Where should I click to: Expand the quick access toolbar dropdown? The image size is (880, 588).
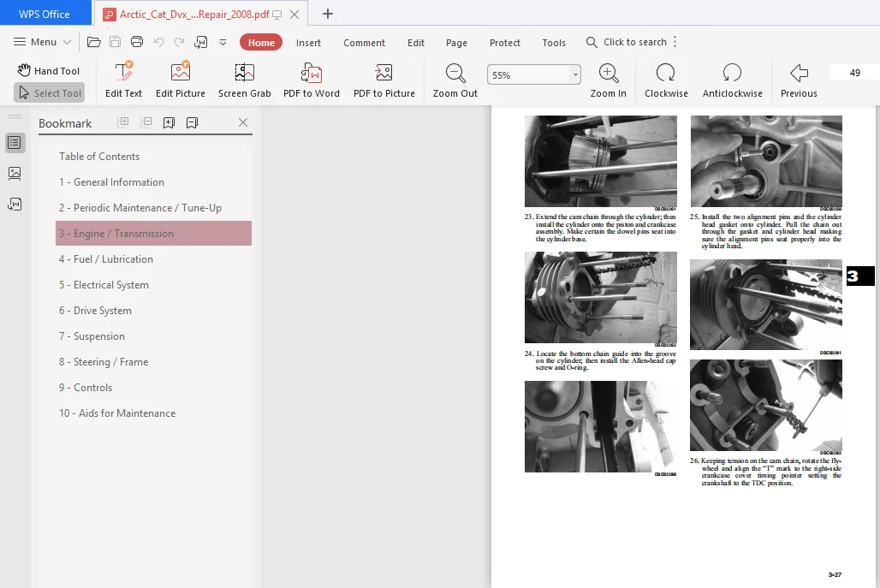(x=223, y=43)
